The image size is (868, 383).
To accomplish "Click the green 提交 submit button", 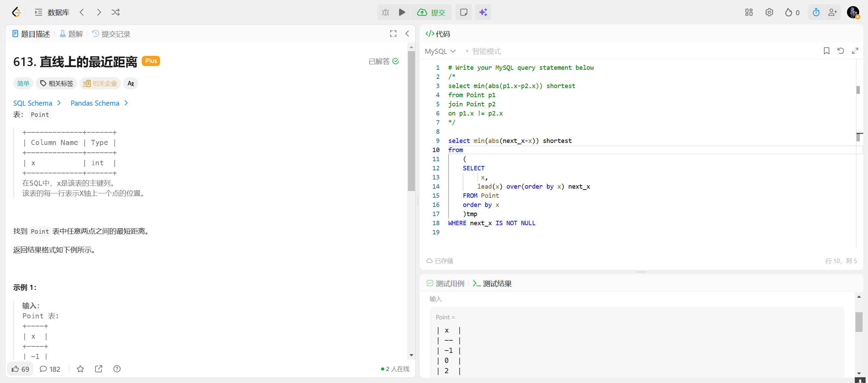I will [431, 13].
